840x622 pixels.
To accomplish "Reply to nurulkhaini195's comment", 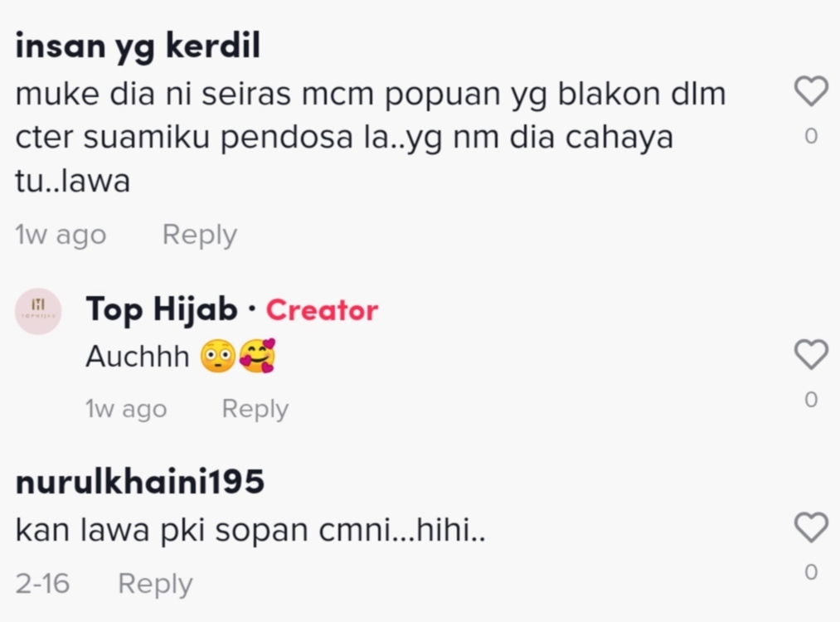I will tap(155, 583).
